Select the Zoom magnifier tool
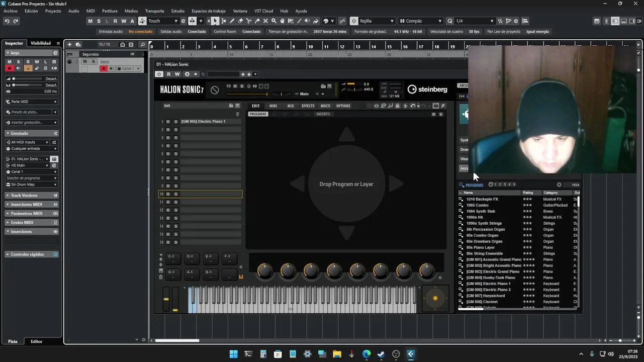 coord(274,21)
